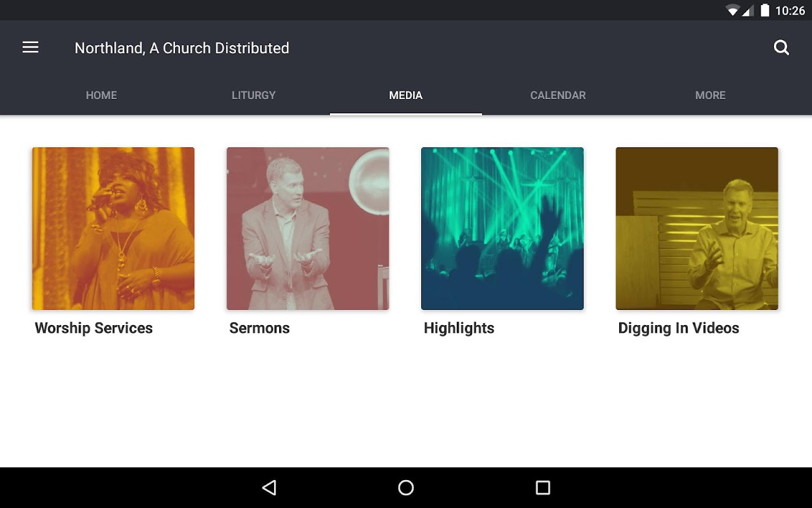Viewport: 812px width, 508px height.
Task: Open the Digging In Videos thumbnail
Action: click(697, 229)
